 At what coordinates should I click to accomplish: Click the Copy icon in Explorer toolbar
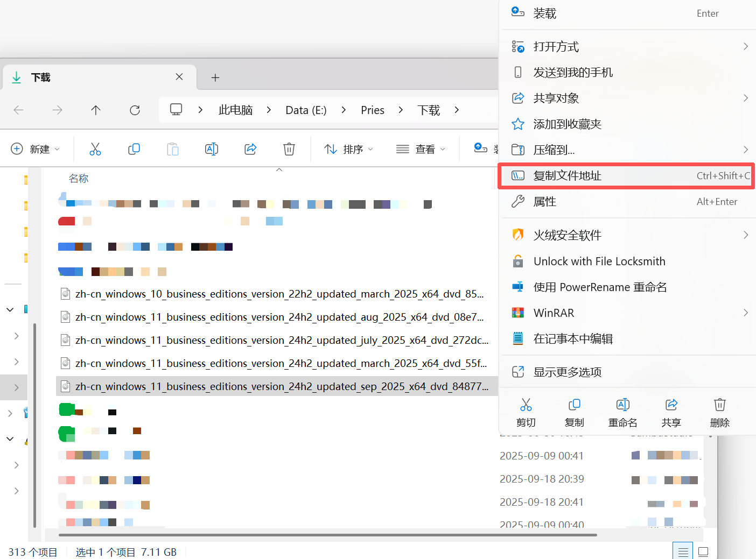click(134, 149)
